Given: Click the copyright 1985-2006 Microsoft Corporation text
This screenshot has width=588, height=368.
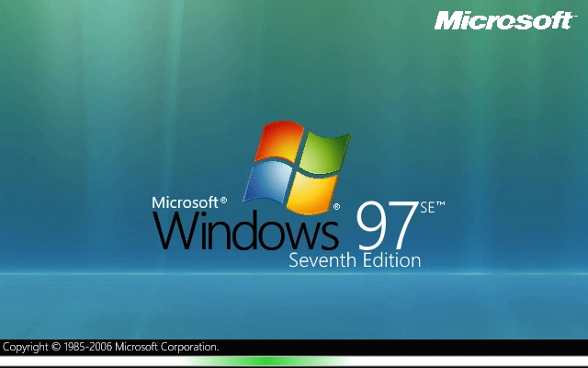Looking at the screenshot, I should tap(110, 347).
